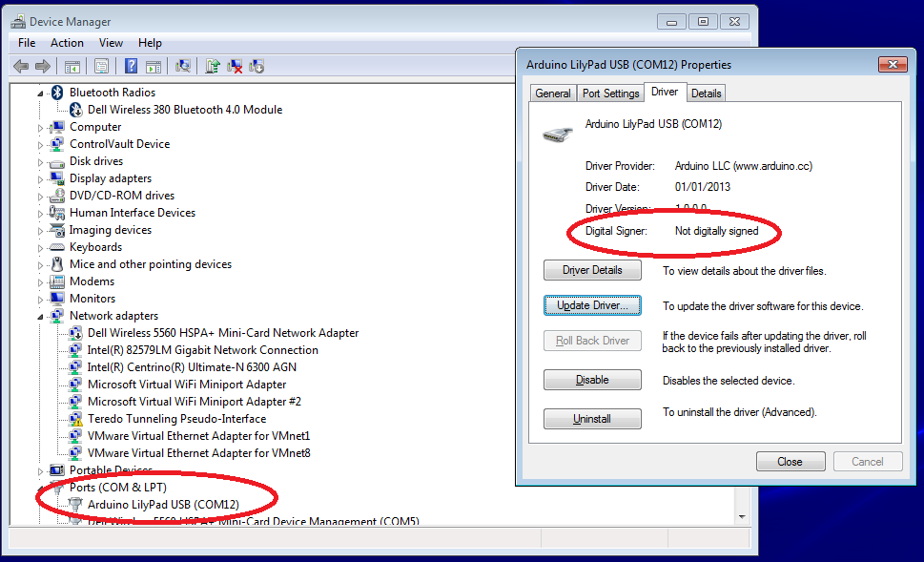Switch to the Port Settings tab
This screenshot has width=924, height=562.
point(610,94)
